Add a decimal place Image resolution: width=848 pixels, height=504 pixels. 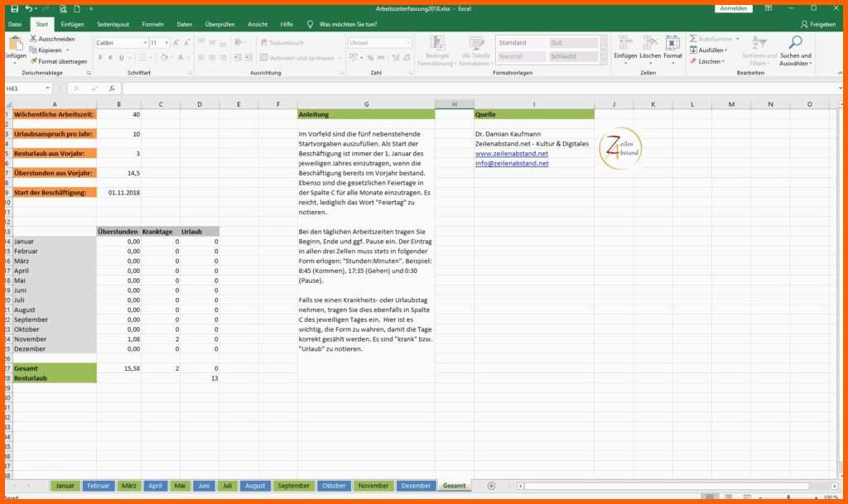395,58
